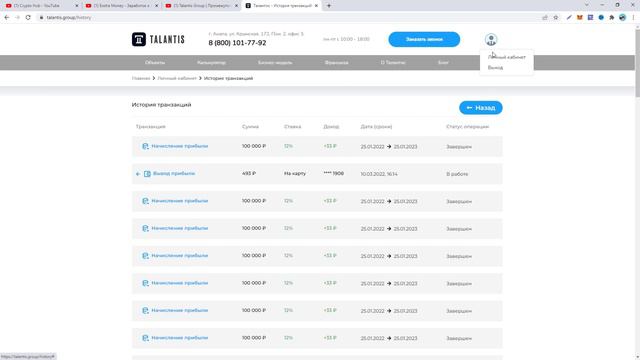
Task: Open a new browser tab with plus icon
Action: 329,6
